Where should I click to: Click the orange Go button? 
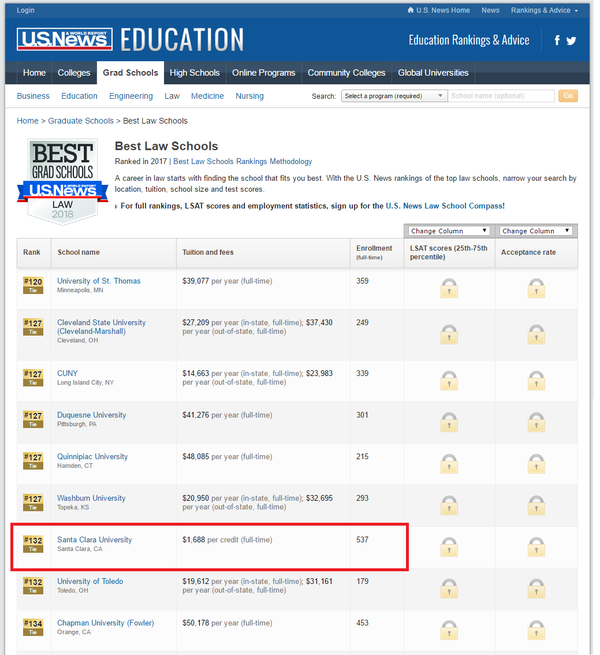pyautogui.click(x=568, y=96)
